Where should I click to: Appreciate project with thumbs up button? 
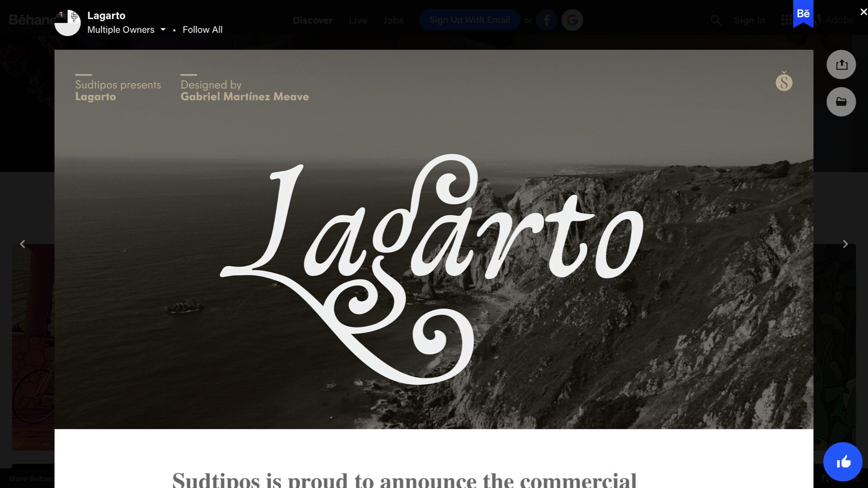click(x=843, y=462)
